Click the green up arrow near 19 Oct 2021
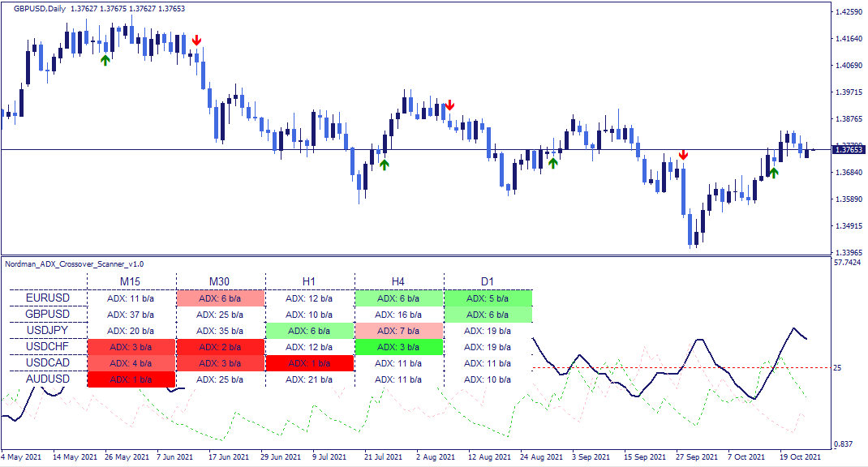 773,173
